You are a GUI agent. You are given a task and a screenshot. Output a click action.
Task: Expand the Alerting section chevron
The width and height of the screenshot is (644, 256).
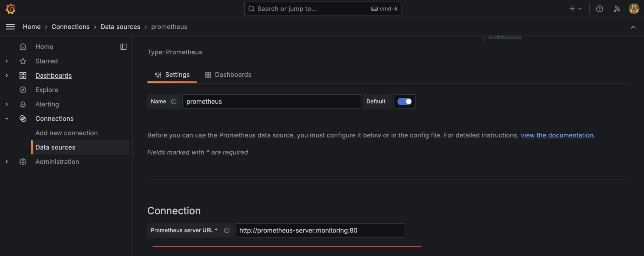[x=7, y=104]
